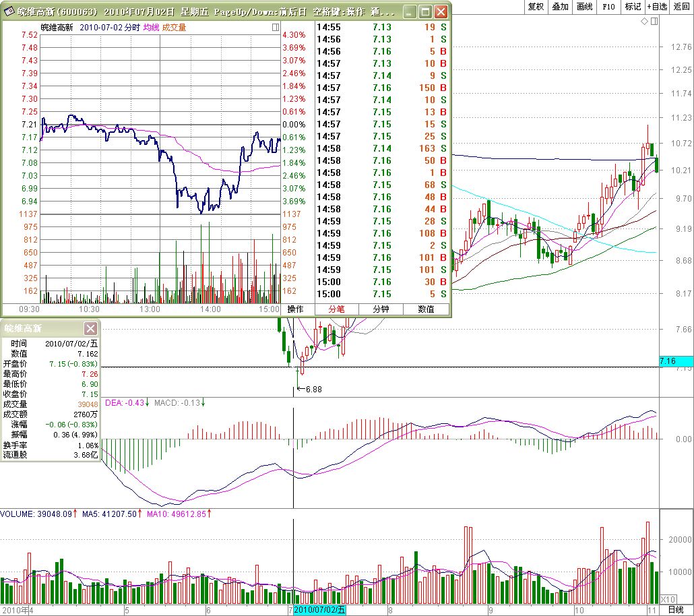Open the 叠加 overlay option

pyautogui.click(x=560, y=6)
